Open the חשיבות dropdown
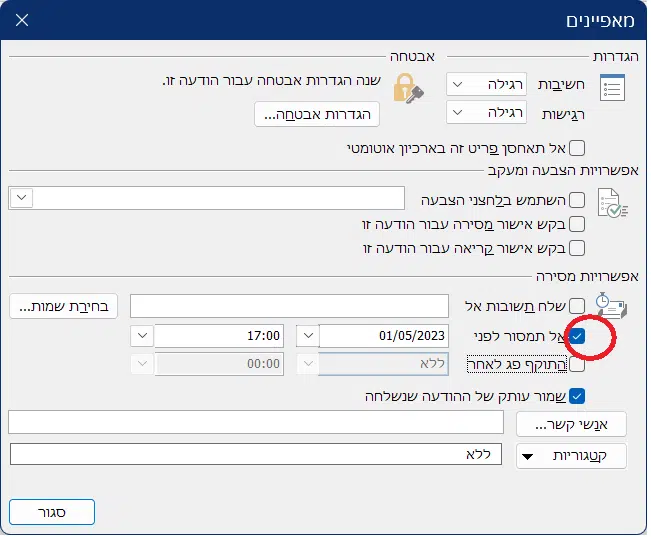Image resolution: width=651 pixels, height=537 pixels. (487, 84)
